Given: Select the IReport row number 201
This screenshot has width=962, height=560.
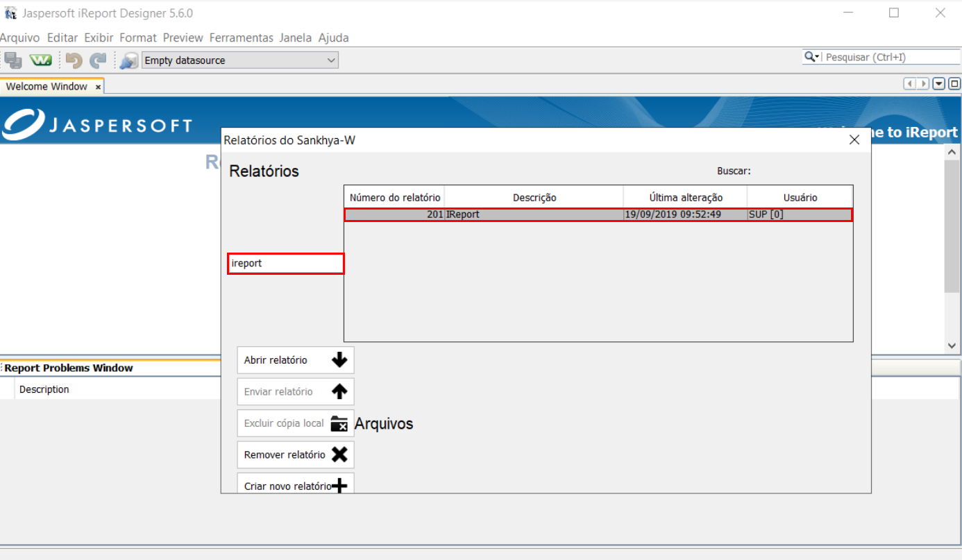Looking at the screenshot, I should coord(598,215).
